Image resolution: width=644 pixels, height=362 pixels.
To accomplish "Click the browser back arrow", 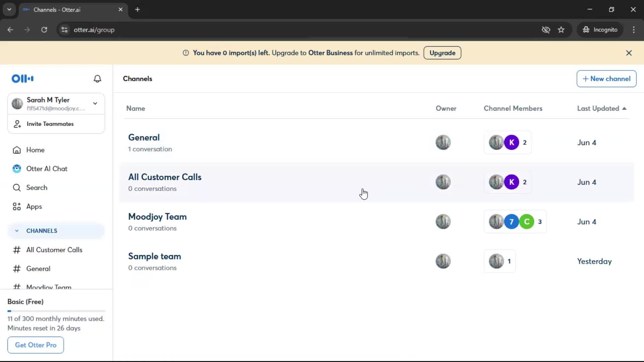I will 10,30.
